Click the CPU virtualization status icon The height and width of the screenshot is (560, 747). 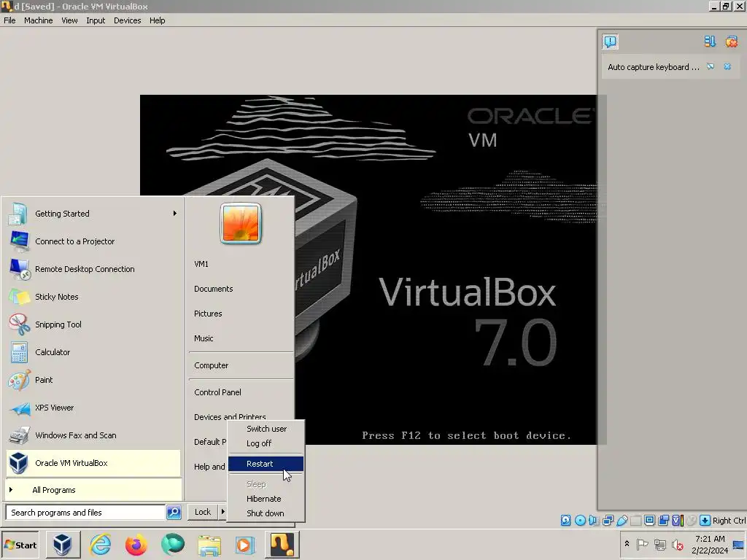coord(678,521)
